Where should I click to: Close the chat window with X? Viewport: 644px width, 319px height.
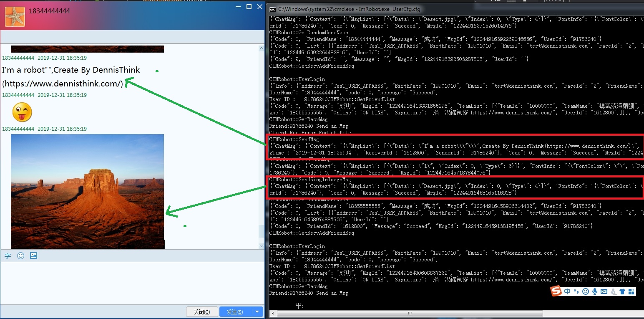[x=260, y=6]
